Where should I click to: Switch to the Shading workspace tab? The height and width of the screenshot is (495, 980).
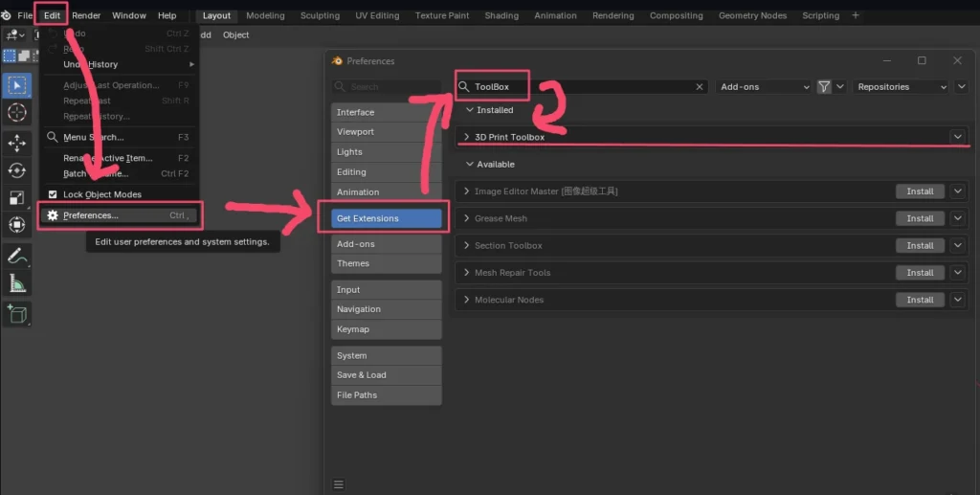[501, 15]
